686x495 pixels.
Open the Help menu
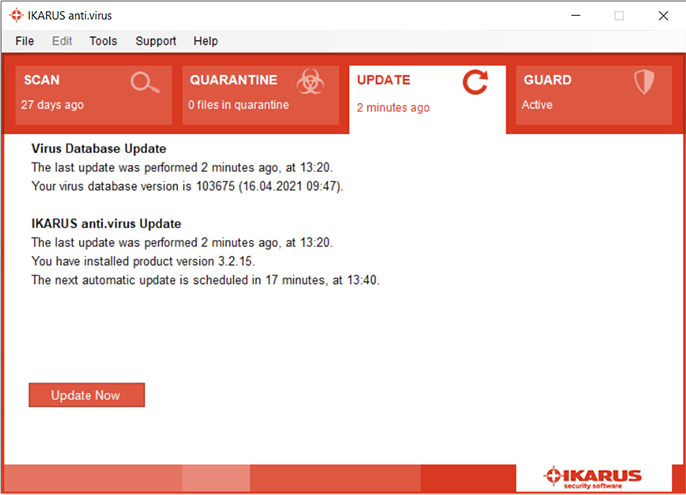pos(206,41)
